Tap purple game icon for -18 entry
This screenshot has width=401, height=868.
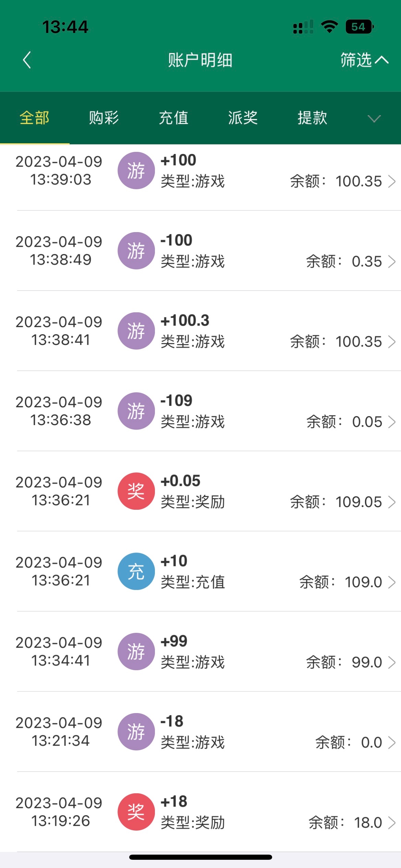pyautogui.click(x=136, y=732)
